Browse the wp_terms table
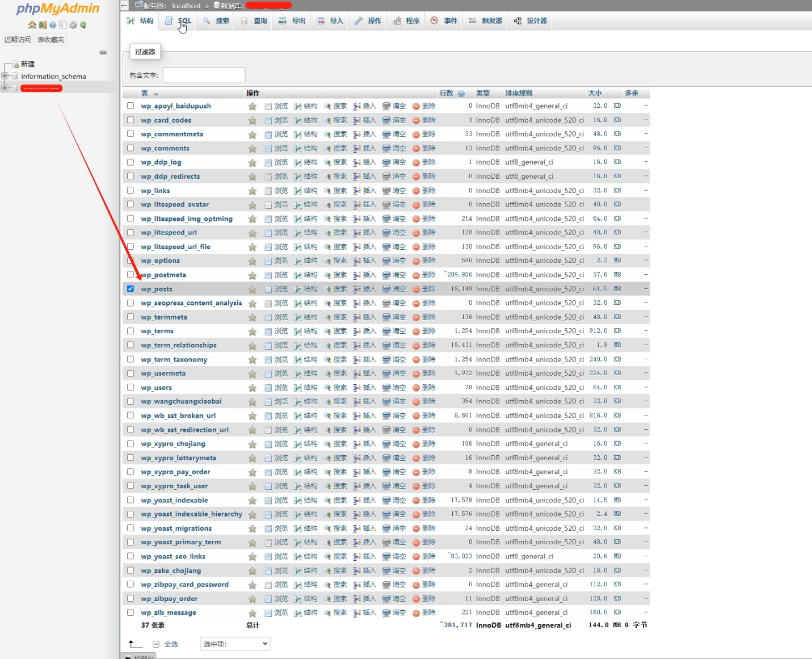812x659 pixels. click(x=276, y=331)
